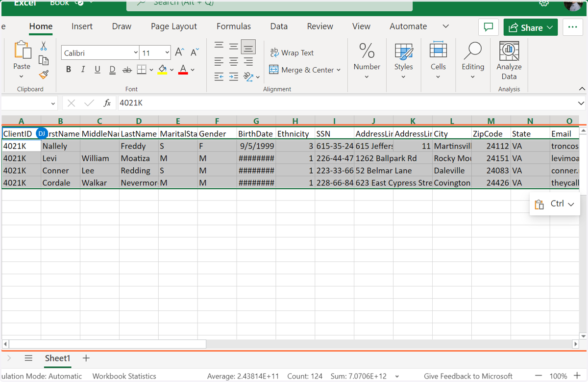Show more ribbon tabs chevron
588x382 pixels.
(445, 26)
